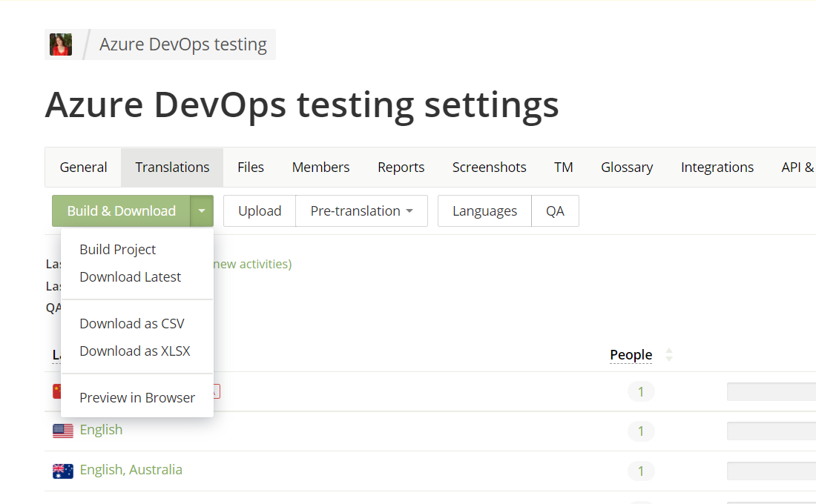Click the Upload button
816x504 pixels.
click(260, 211)
